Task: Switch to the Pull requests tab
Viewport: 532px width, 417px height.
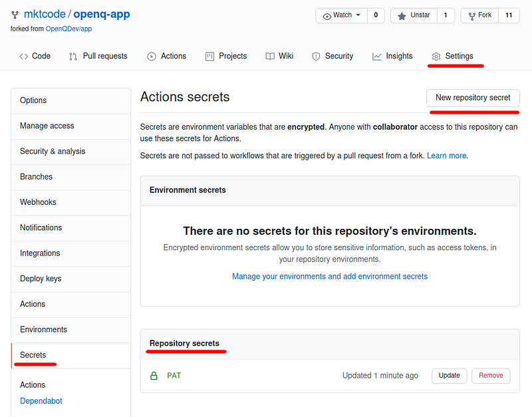Action: click(x=98, y=56)
